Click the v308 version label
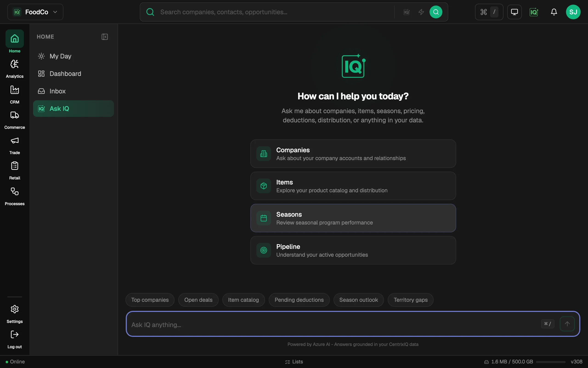 (x=577, y=362)
